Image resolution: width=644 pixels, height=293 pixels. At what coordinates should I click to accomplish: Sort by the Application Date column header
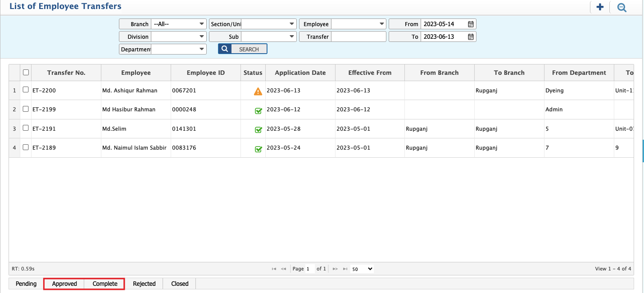(x=300, y=73)
